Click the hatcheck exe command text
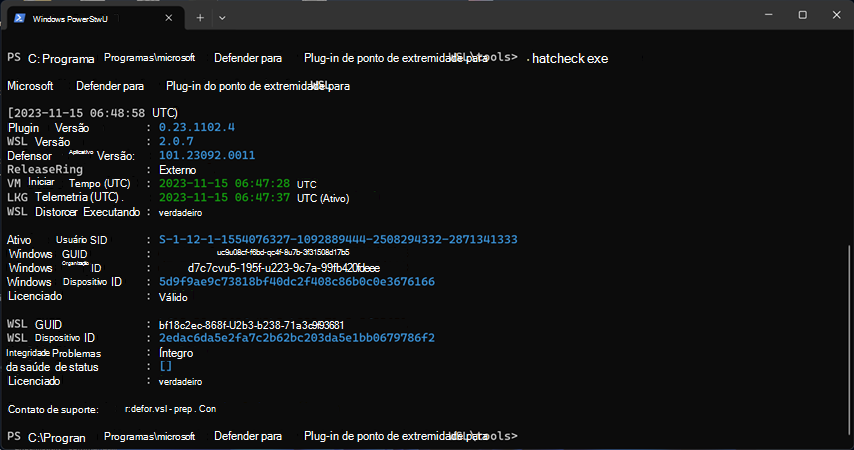854x450 pixels. pos(570,58)
